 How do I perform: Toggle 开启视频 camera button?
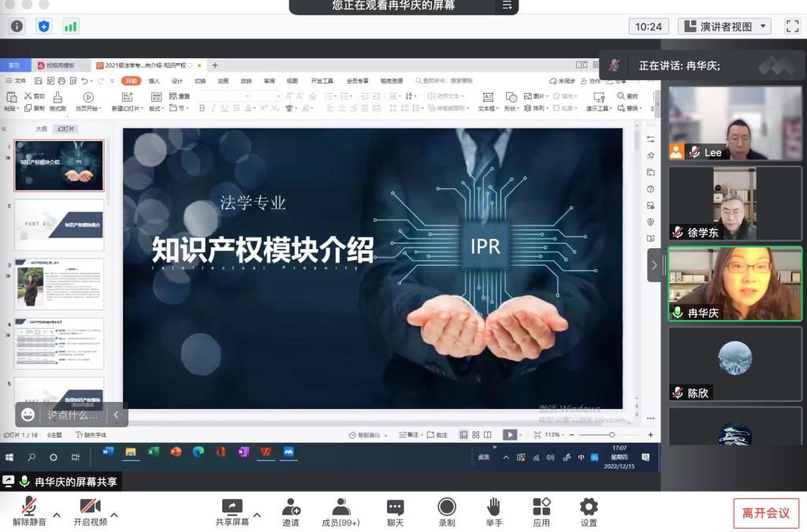pyautogui.click(x=90, y=507)
